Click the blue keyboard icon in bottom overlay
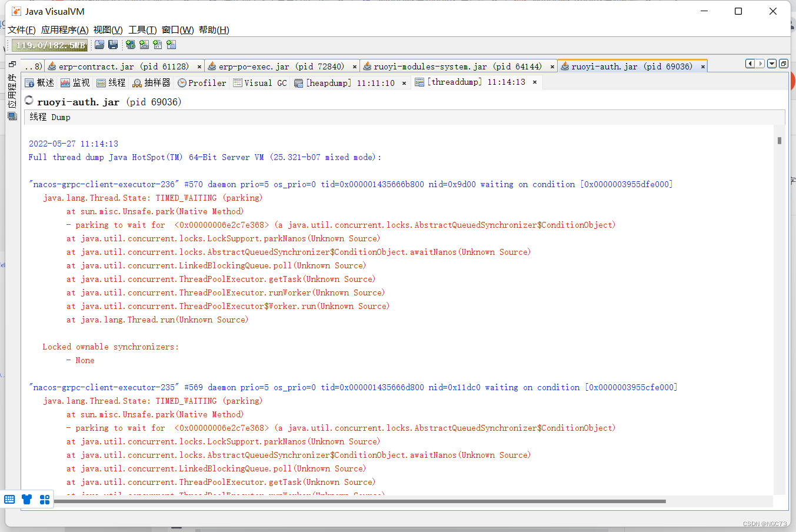796x532 pixels. (9, 500)
